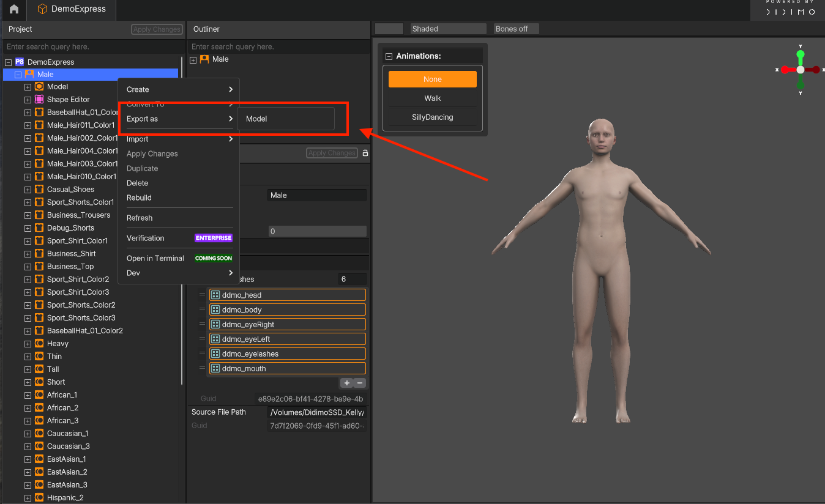This screenshot has width=825, height=504.
Task: Click the list count field showing 6
Action: (352, 279)
